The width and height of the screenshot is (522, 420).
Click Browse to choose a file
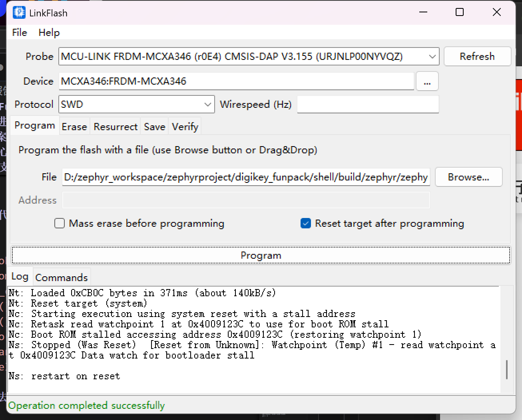468,177
